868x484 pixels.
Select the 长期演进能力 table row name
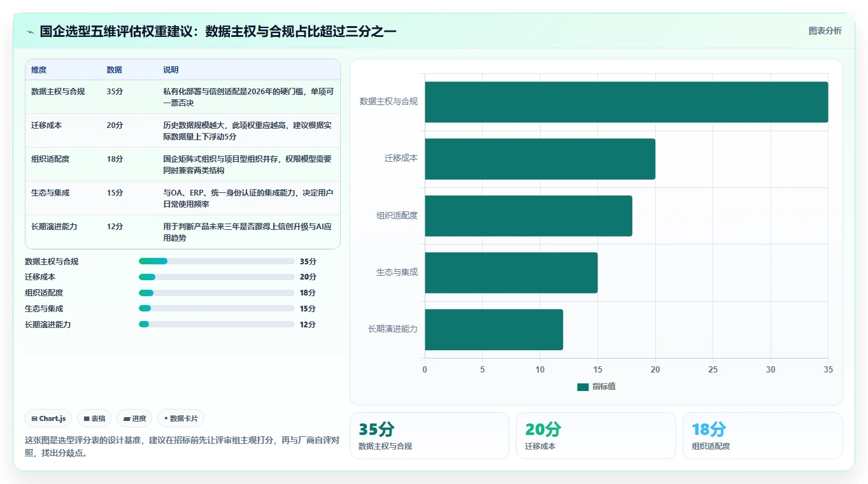(54, 227)
